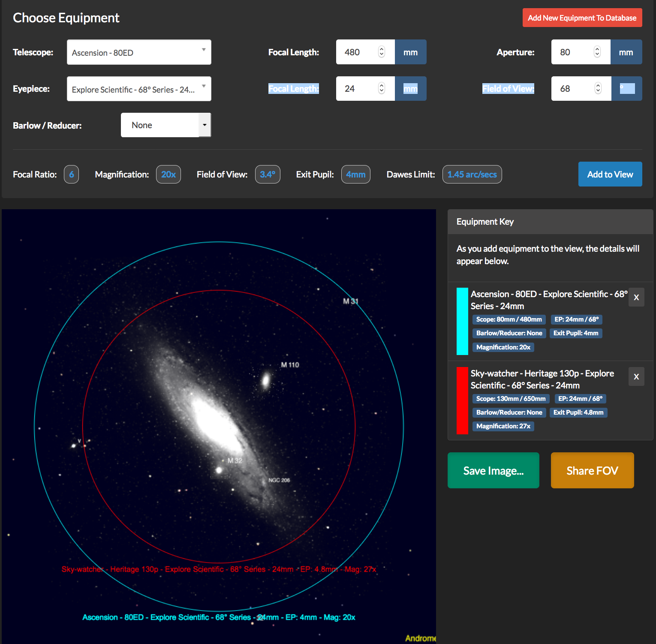Click the Dawes Limit value 1.45 arc/secs
The height and width of the screenshot is (644, 656).
[472, 174]
